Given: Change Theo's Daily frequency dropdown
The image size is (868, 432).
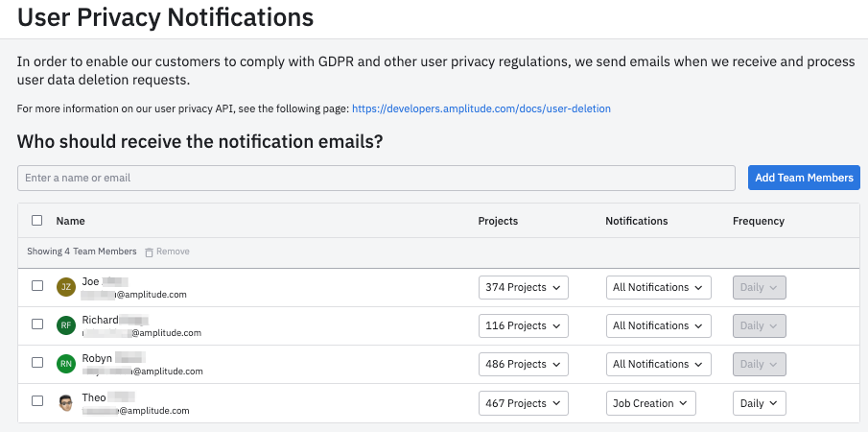Looking at the screenshot, I should point(759,403).
